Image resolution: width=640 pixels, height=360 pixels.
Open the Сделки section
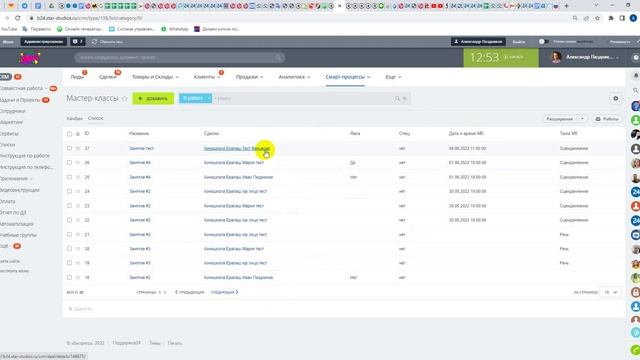coord(108,77)
